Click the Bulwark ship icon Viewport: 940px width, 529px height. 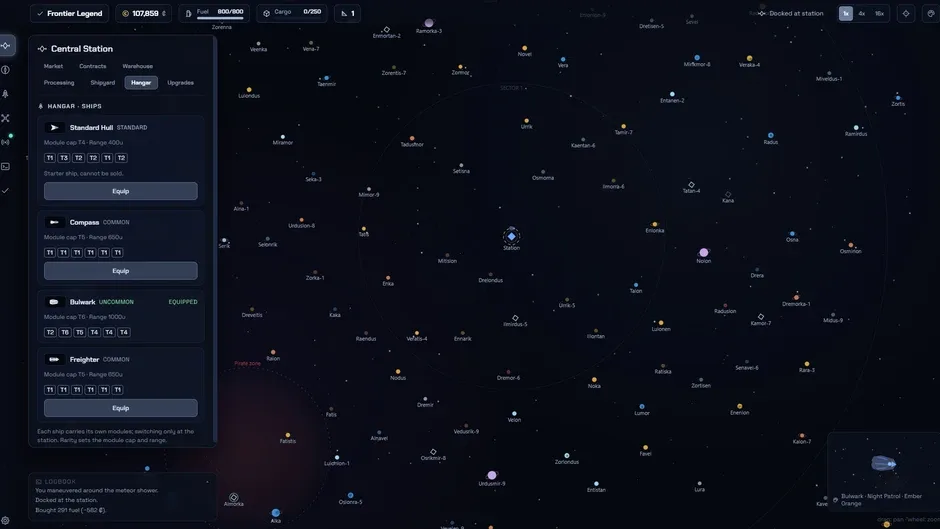coord(54,302)
